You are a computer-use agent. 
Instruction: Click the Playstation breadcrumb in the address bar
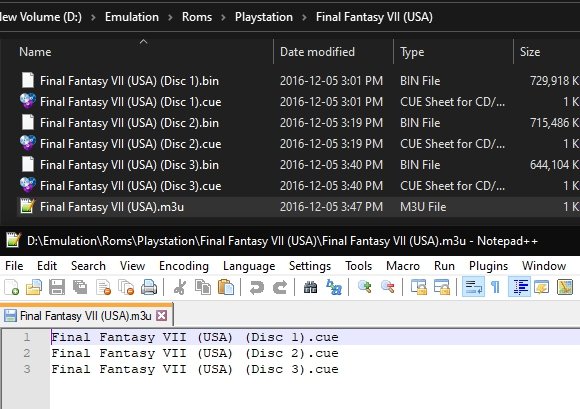(x=264, y=17)
